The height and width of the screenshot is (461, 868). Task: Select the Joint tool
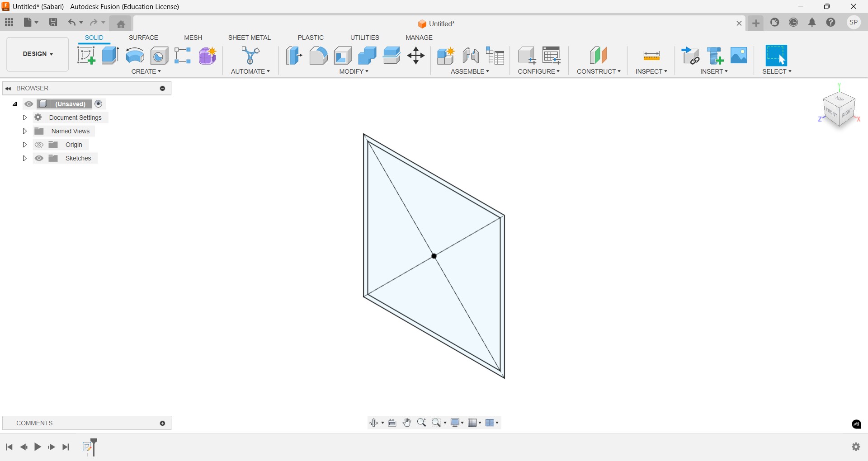tap(471, 56)
